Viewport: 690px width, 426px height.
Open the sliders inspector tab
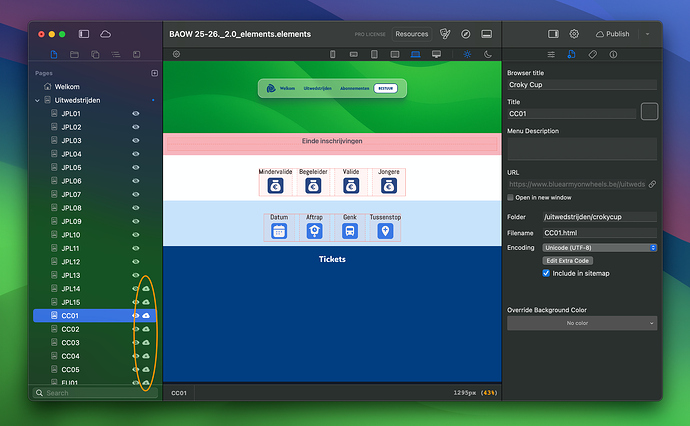coord(551,54)
